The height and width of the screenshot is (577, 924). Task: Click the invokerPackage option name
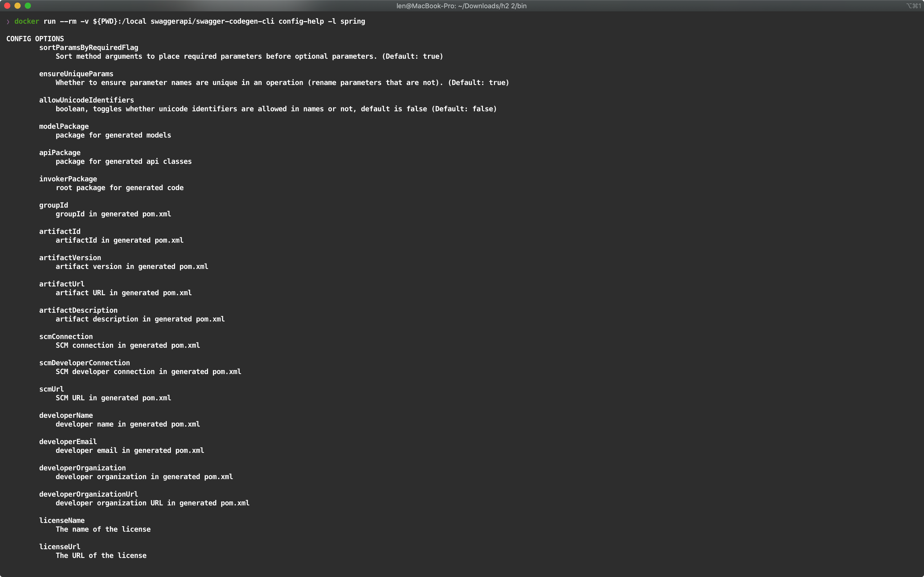pos(68,179)
